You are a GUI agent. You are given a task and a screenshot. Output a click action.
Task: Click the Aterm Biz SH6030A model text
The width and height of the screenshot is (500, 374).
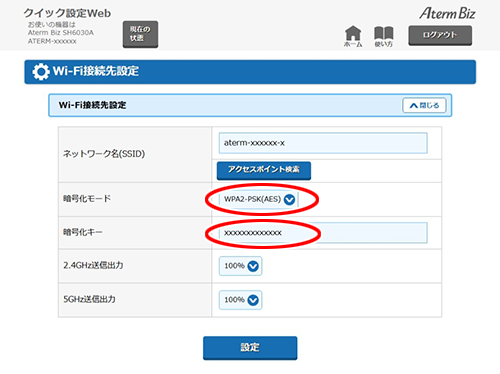[61, 33]
